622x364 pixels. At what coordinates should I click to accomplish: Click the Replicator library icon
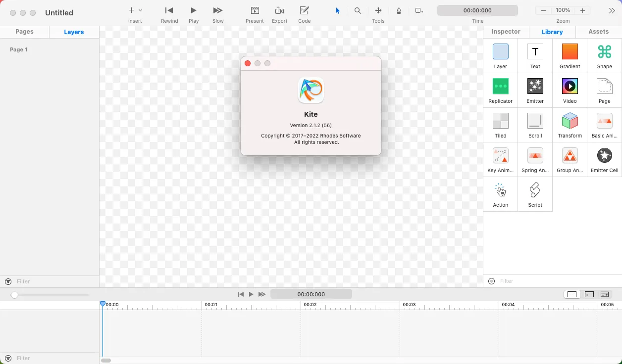[x=500, y=87]
